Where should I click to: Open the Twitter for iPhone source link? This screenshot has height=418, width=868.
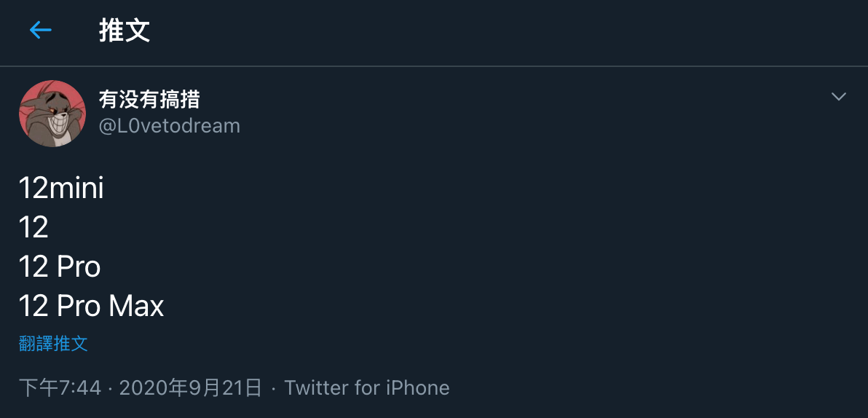pos(366,387)
